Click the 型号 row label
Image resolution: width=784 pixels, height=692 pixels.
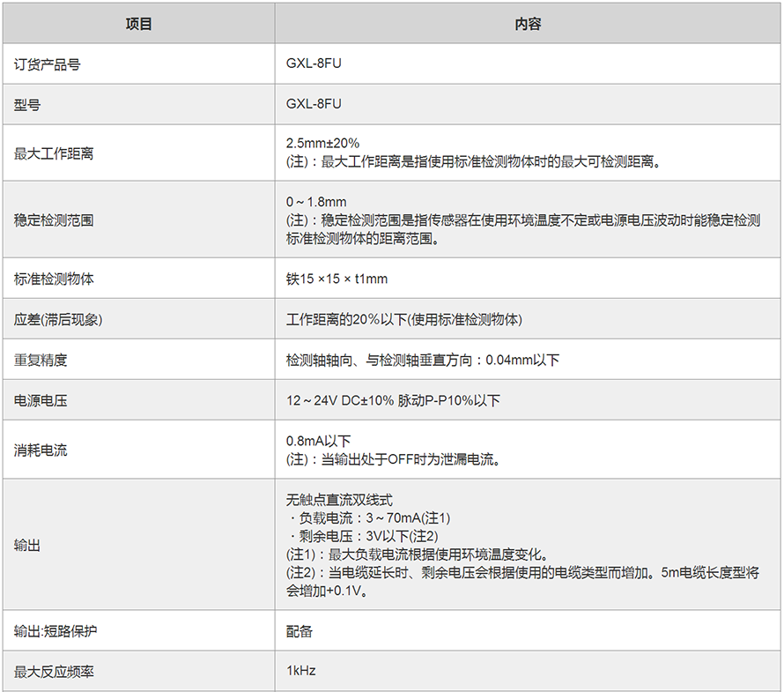coord(27,105)
